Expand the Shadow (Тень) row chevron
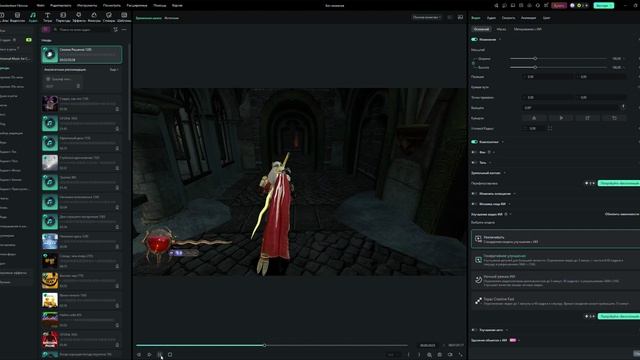Screen dimensions: 640x360 [x=490, y=162]
